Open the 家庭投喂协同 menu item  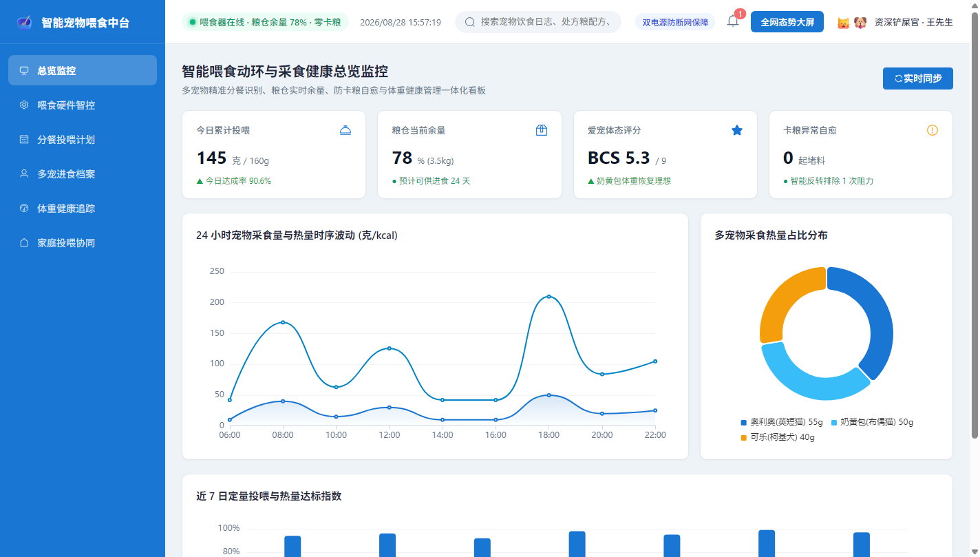(83, 242)
